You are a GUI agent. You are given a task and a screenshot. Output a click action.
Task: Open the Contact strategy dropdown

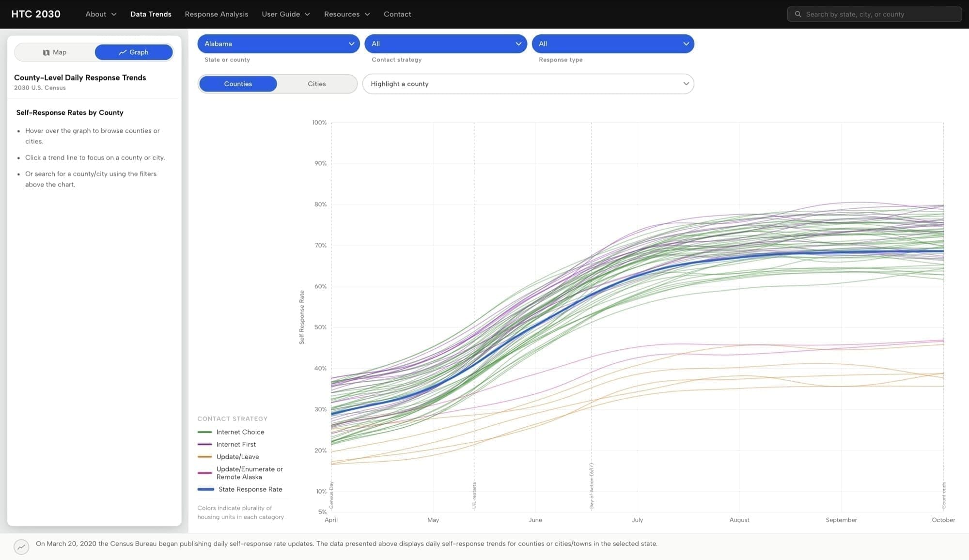(x=446, y=44)
